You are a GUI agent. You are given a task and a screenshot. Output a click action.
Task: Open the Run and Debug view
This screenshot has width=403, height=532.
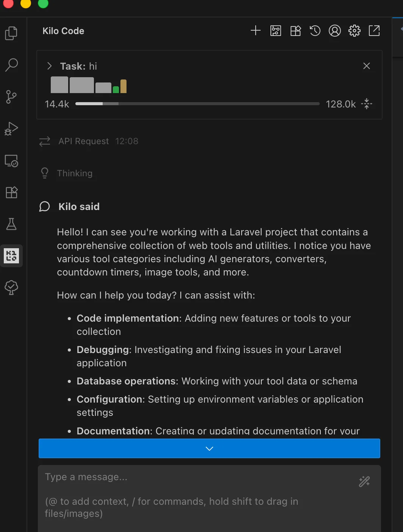(11, 129)
